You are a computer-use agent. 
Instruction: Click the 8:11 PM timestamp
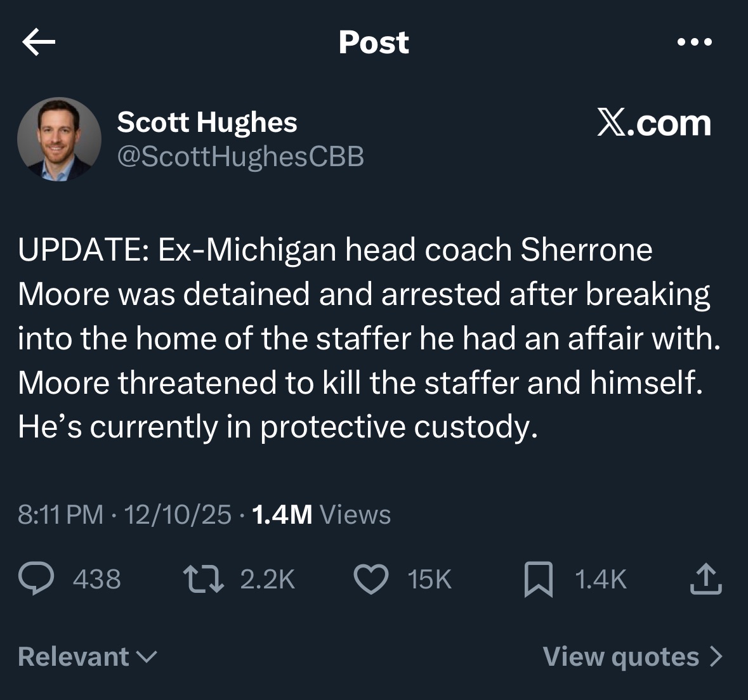tap(60, 514)
